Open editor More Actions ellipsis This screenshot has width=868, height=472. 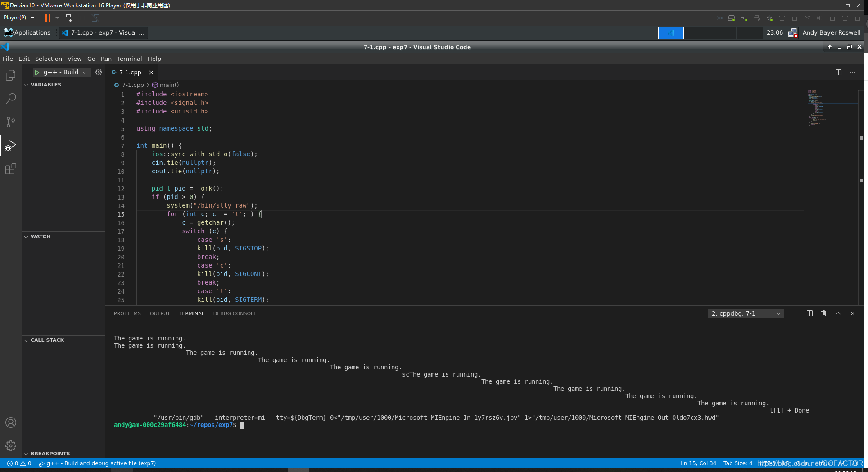[853, 72]
